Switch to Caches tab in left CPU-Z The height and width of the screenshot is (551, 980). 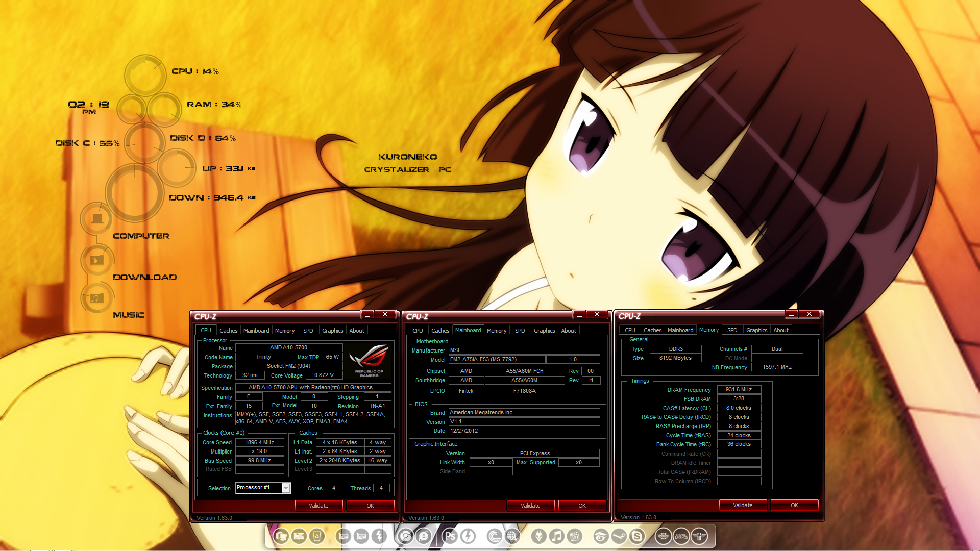tap(228, 331)
